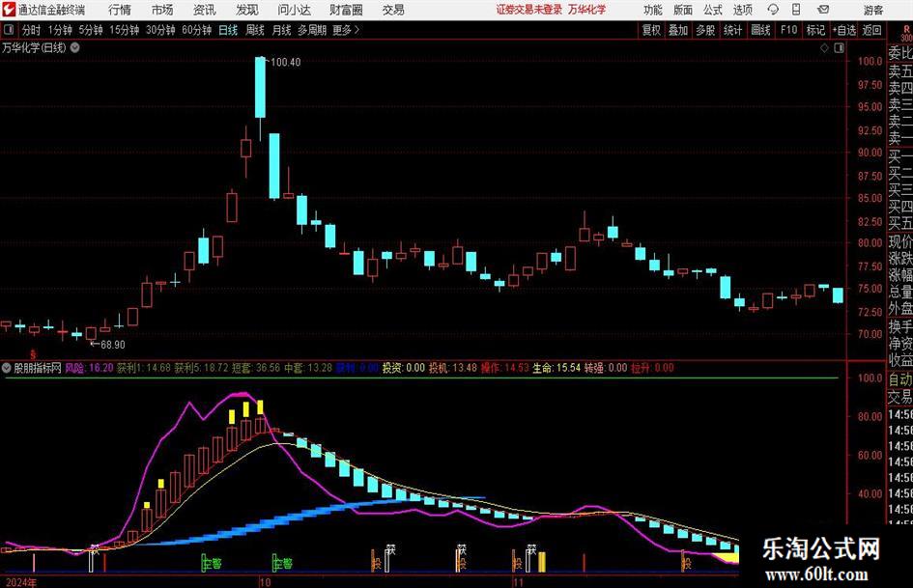This screenshot has width=913, height=588.
Task: Click the 风险: 16.20 indicator value
Action: coord(89,368)
